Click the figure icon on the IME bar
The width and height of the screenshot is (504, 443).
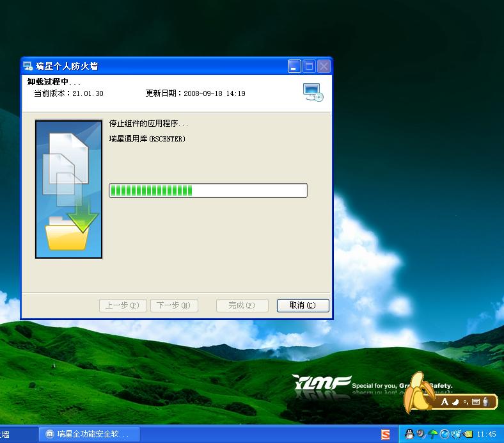tap(486, 401)
